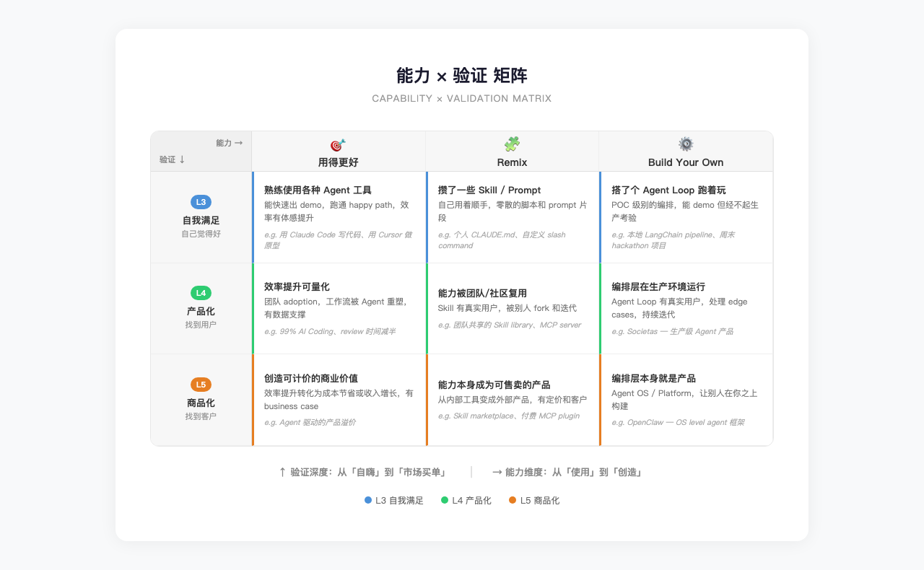Viewport: 924px width, 570px height.
Task: Click the blue dot in the legend
Action: pos(368,500)
